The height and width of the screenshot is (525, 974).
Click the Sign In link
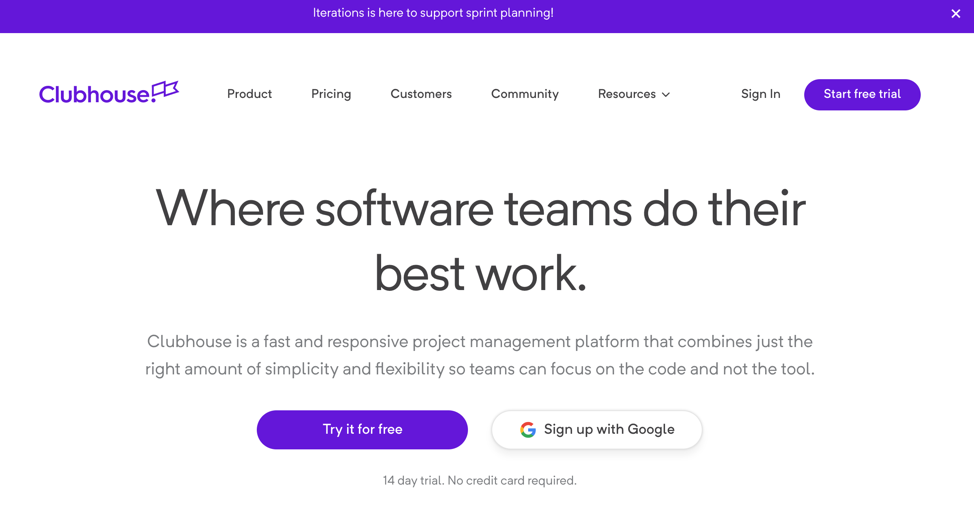760,94
